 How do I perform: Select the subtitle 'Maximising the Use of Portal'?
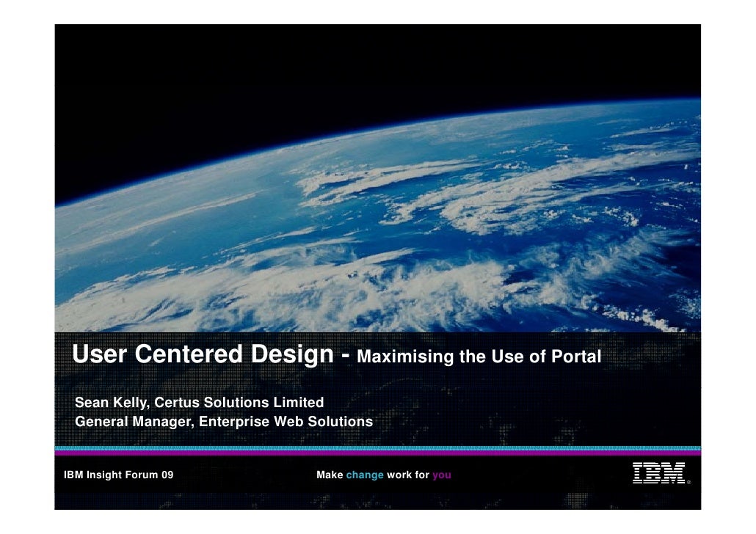(x=479, y=356)
